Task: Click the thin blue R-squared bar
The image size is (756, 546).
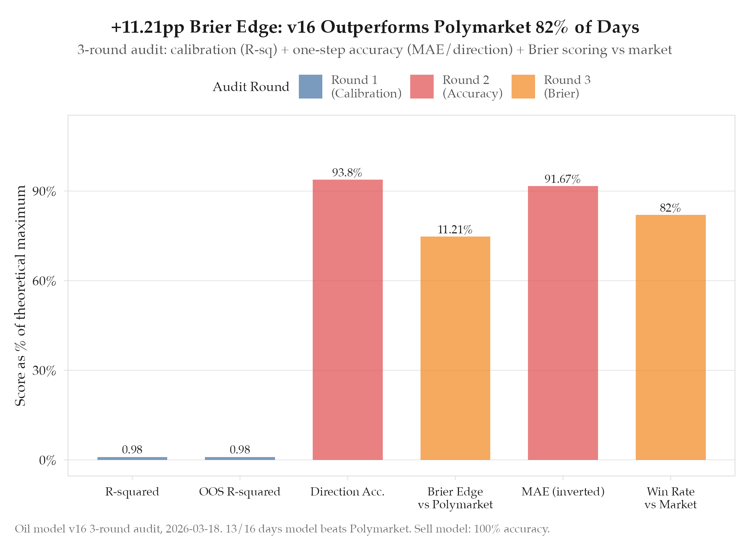Action: pos(132,458)
